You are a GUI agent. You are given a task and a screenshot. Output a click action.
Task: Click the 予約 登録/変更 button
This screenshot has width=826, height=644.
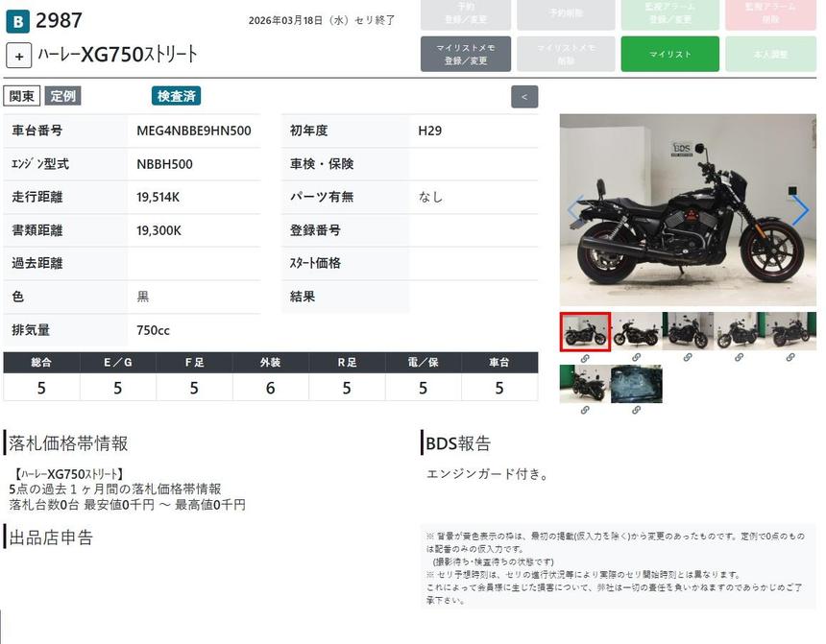coord(466,14)
